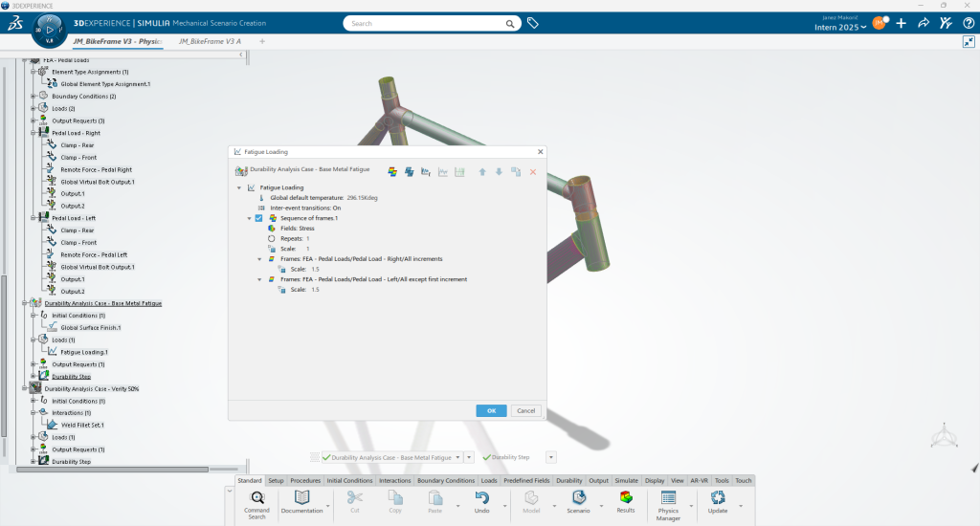The width and height of the screenshot is (980, 526).
Task: Collapse the Fatigue Loading tree node
Action: tap(238, 187)
